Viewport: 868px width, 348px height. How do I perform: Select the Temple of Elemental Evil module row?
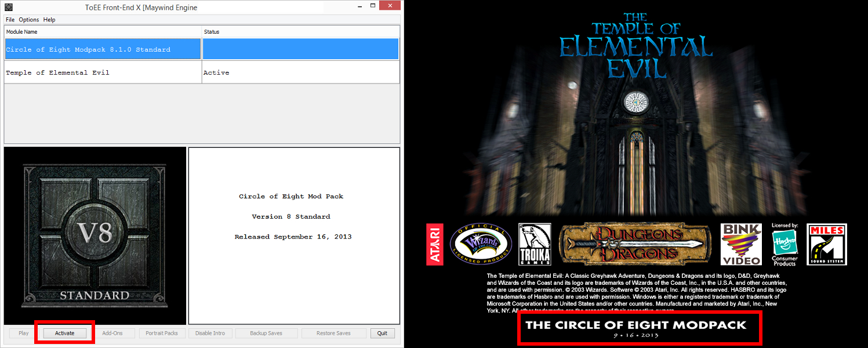(x=202, y=72)
